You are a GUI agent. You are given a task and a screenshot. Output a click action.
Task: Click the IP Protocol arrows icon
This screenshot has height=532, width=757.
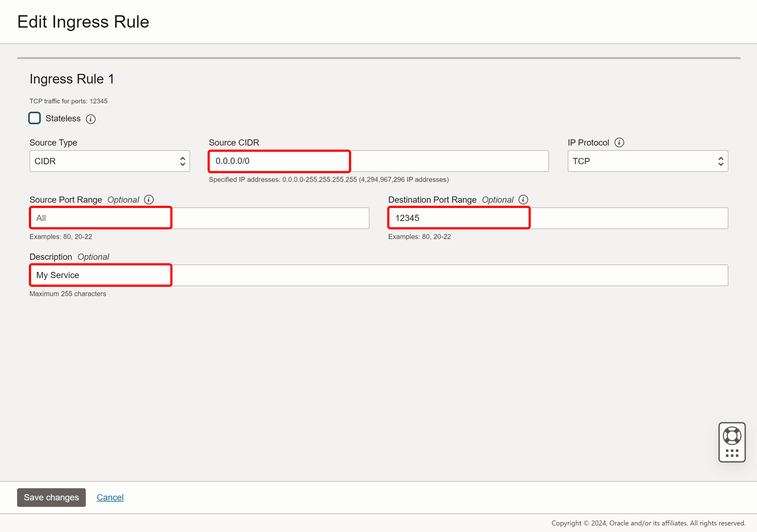721,161
